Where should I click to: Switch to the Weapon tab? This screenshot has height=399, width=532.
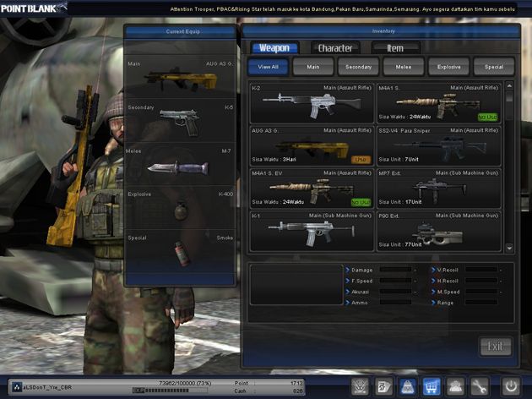point(274,48)
